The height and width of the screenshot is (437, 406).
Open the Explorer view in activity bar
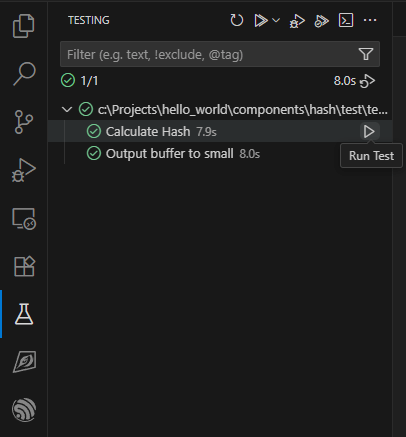click(24, 26)
